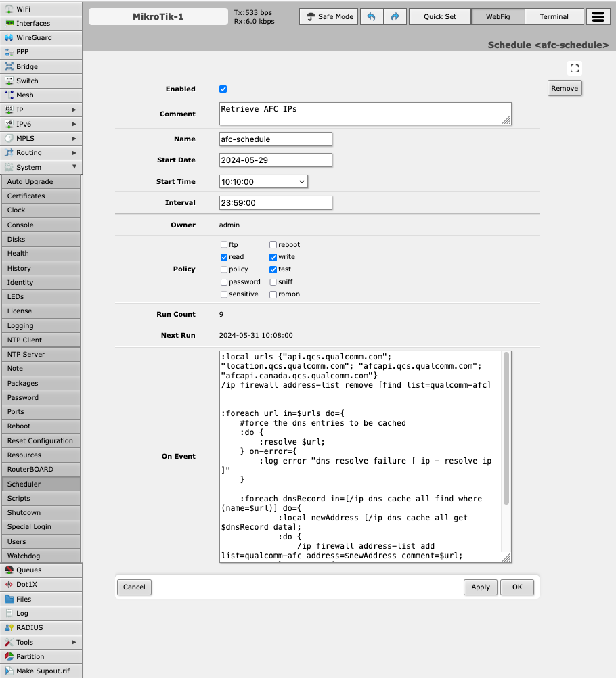The height and width of the screenshot is (678, 616).
Task: Click the redo arrow icon
Action: click(x=395, y=17)
